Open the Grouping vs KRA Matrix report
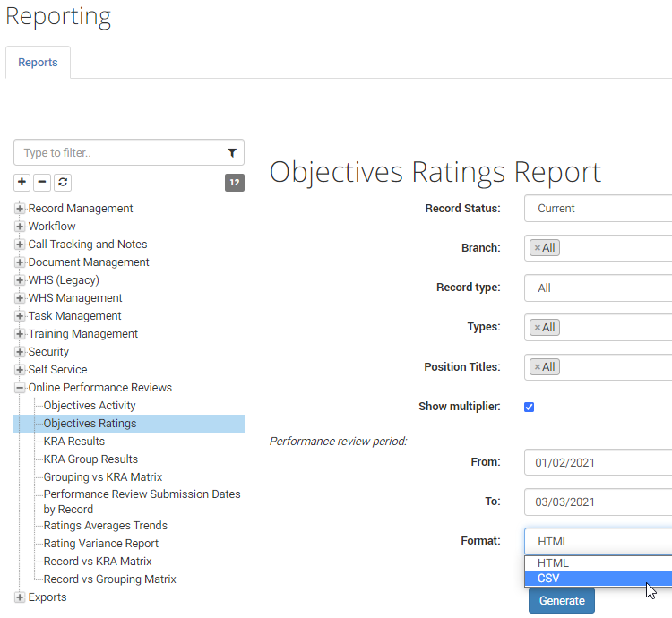672x618 pixels. pos(103,477)
